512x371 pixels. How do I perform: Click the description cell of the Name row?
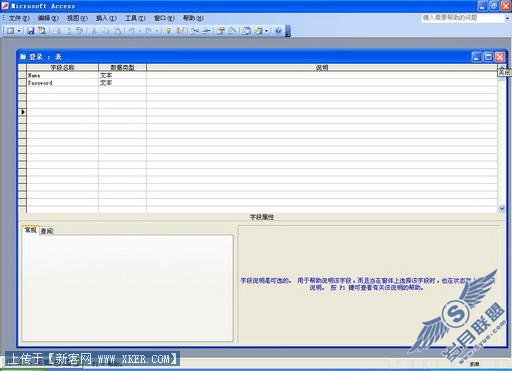322,75
